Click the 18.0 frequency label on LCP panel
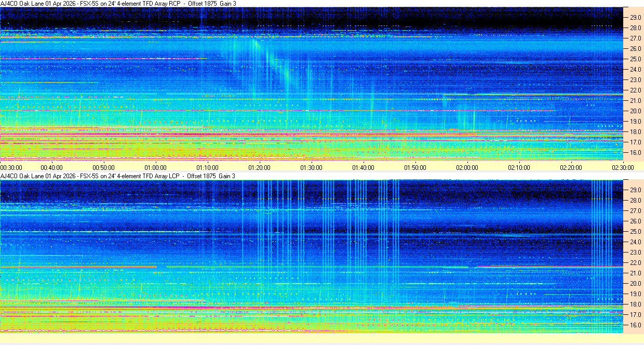 click(635, 304)
